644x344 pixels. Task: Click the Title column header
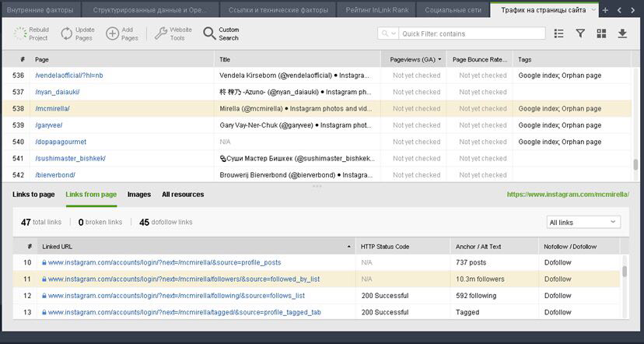coord(298,60)
